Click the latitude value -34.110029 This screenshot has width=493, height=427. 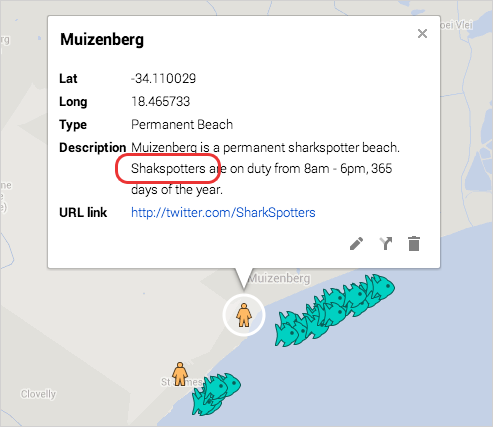click(163, 79)
